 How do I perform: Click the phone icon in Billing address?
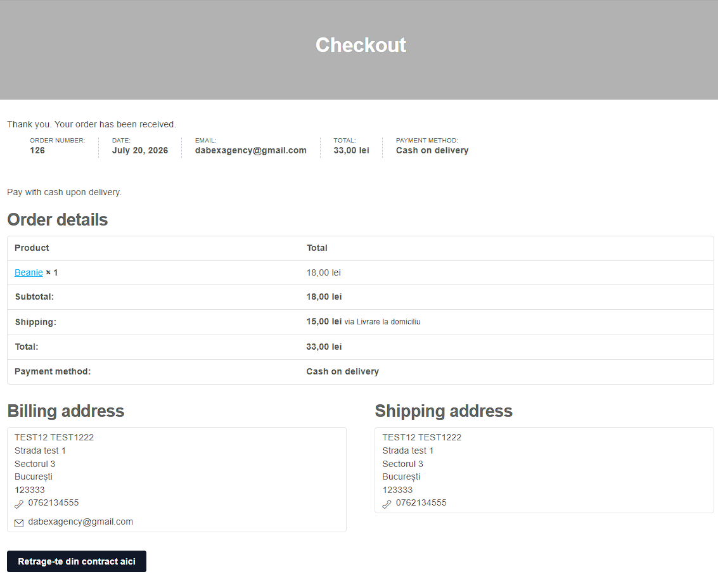click(19, 504)
